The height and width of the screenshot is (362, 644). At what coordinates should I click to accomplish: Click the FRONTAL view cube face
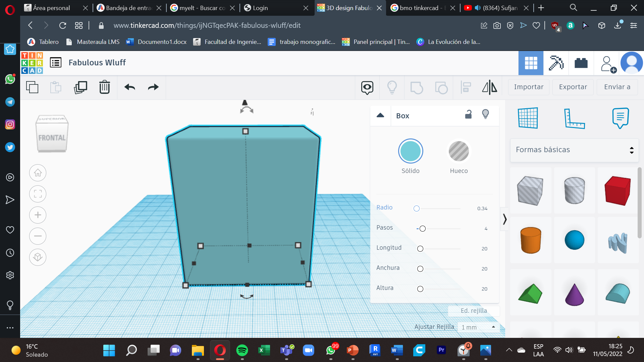click(x=52, y=138)
